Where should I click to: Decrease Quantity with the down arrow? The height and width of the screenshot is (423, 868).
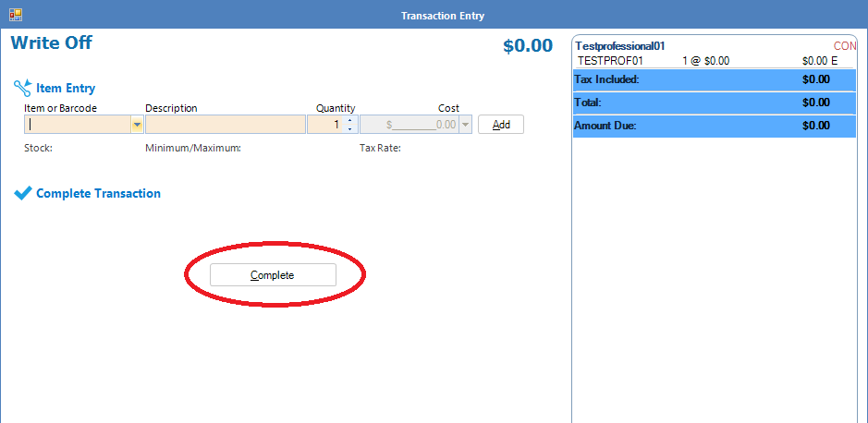tap(350, 129)
